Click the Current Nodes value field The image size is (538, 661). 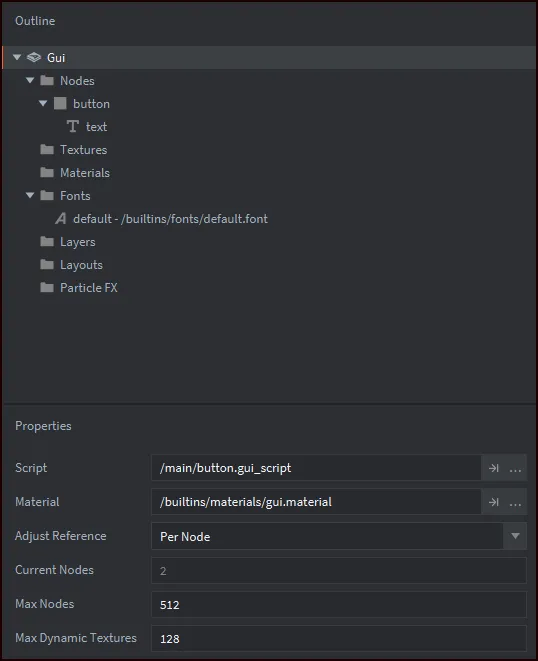[339, 570]
